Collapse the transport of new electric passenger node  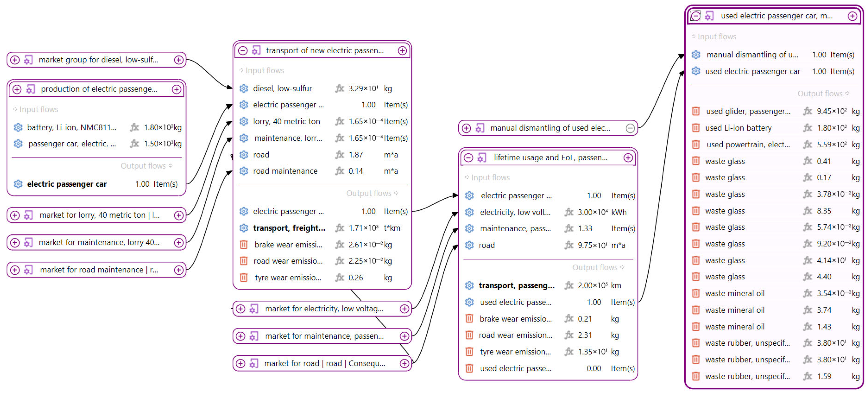[243, 51]
